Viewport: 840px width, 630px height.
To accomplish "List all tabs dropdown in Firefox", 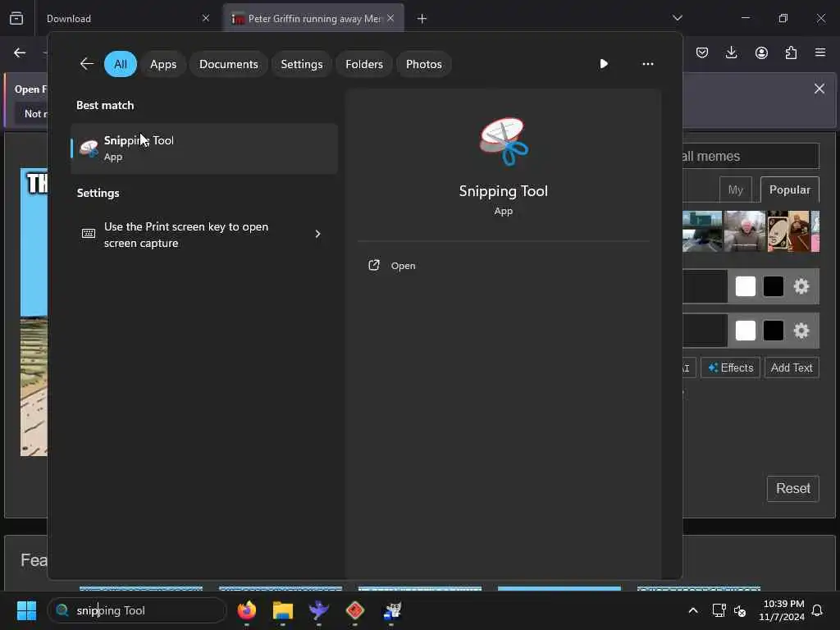I will [x=677, y=18].
